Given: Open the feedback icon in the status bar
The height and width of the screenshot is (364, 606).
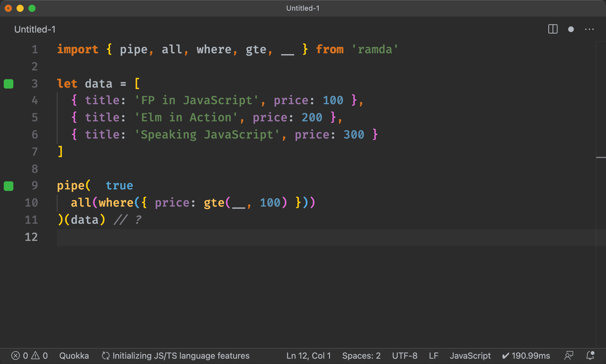Looking at the screenshot, I should point(569,355).
